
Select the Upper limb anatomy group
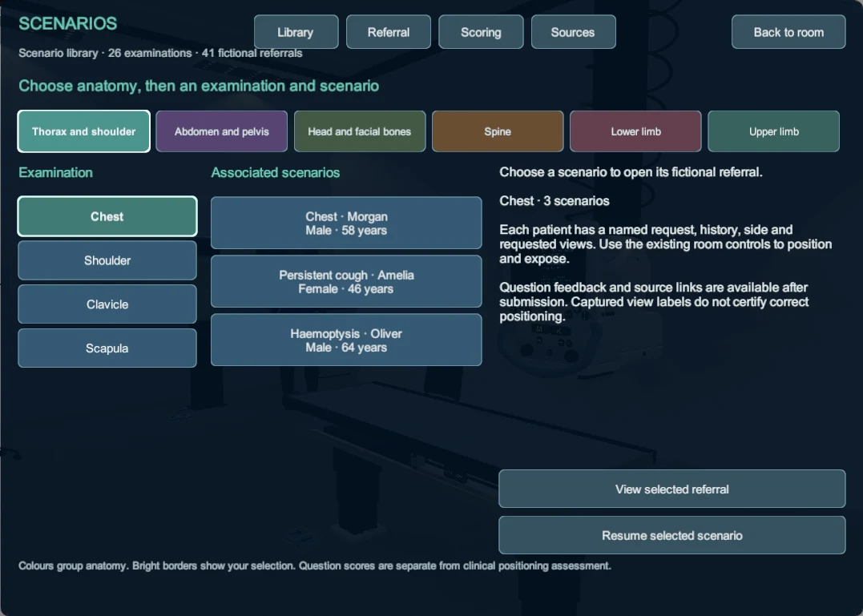774,131
